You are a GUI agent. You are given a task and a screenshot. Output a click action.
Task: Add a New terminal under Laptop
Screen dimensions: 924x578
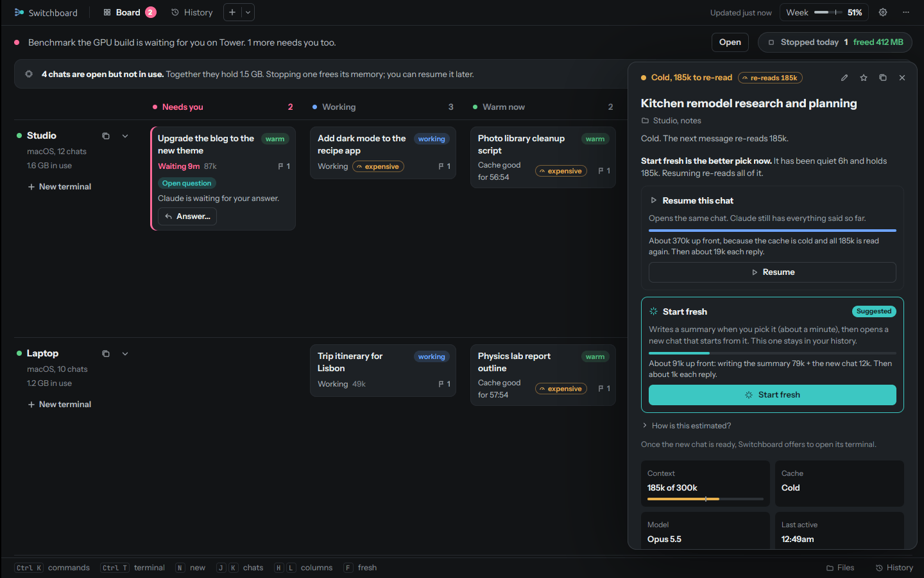click(60, 405)
